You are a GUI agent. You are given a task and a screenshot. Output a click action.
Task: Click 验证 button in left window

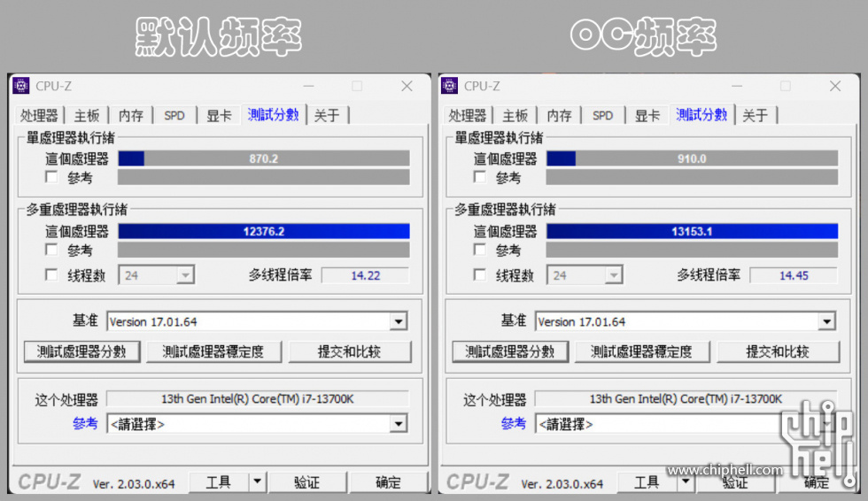coord(307,482)
